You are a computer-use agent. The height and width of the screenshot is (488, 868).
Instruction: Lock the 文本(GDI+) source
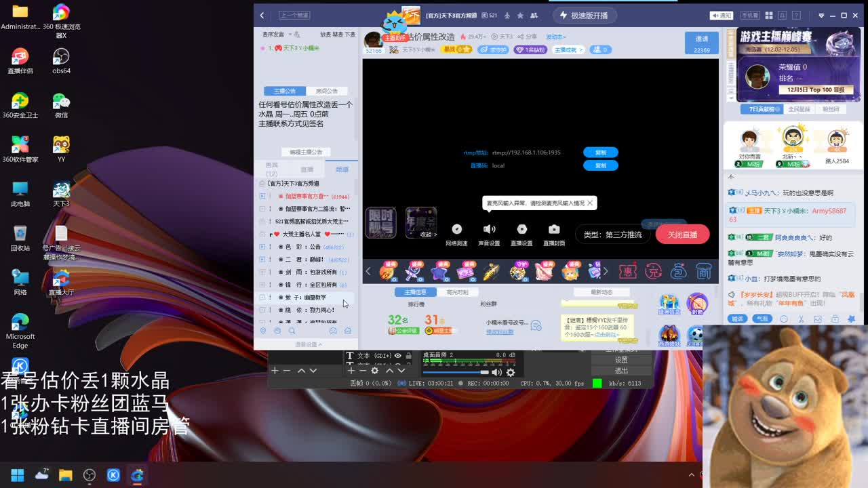(x=407, y=356)
